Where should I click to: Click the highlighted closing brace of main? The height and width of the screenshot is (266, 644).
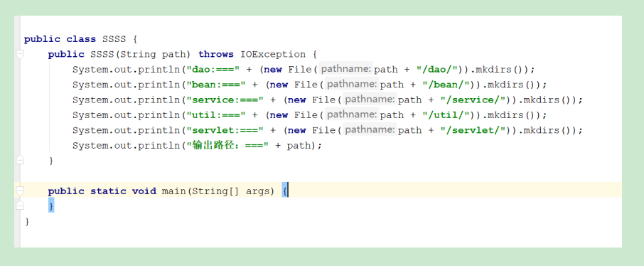[x=51, y=205]
